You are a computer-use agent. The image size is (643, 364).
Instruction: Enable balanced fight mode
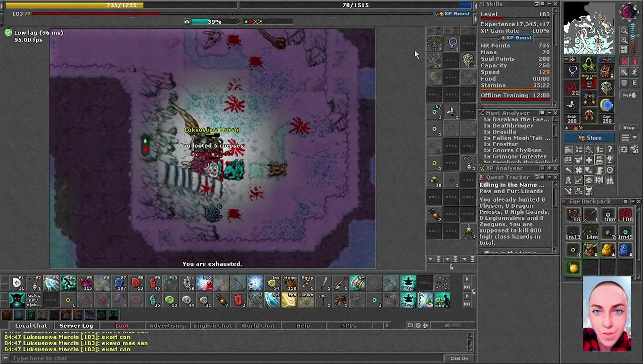click(x=624, y=72)
